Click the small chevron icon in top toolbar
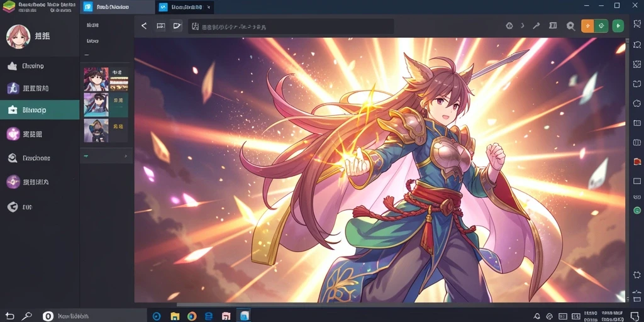Viewport: 644px width, 322px height. (x=522, y=26)
